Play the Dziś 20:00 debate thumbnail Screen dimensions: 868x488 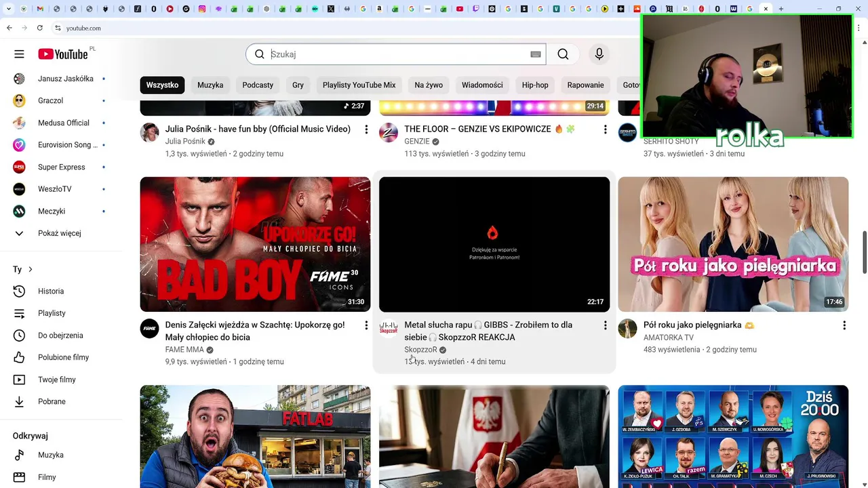tap(733, 436)
